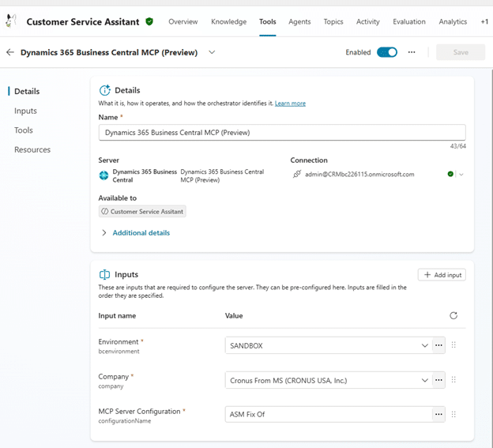Open the Environment SANDBOX dropdown

[x=425, y=345]
